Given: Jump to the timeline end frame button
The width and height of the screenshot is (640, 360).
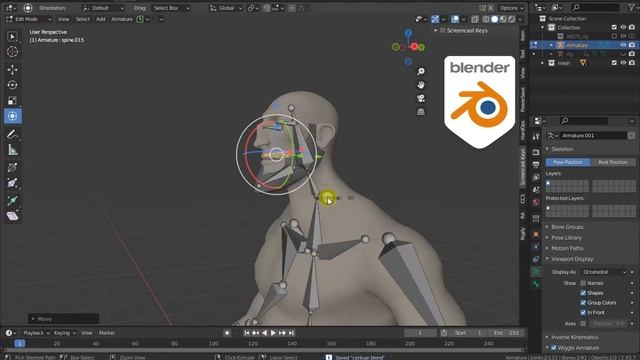Looking at the screenshot, I should coord(291,333).
